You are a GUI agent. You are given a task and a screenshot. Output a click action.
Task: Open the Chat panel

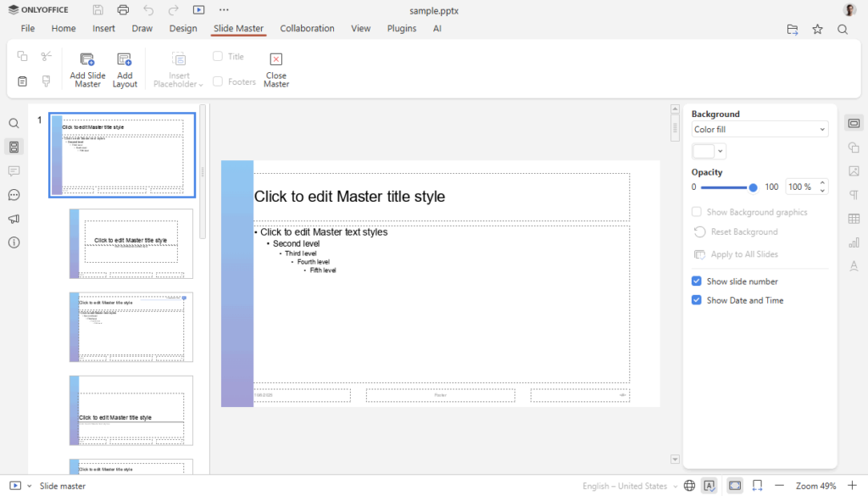point(14,194)
